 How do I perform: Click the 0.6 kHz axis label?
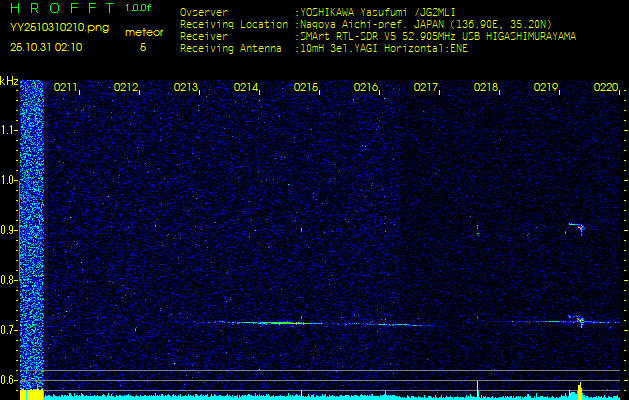click(x=9, y=380)
